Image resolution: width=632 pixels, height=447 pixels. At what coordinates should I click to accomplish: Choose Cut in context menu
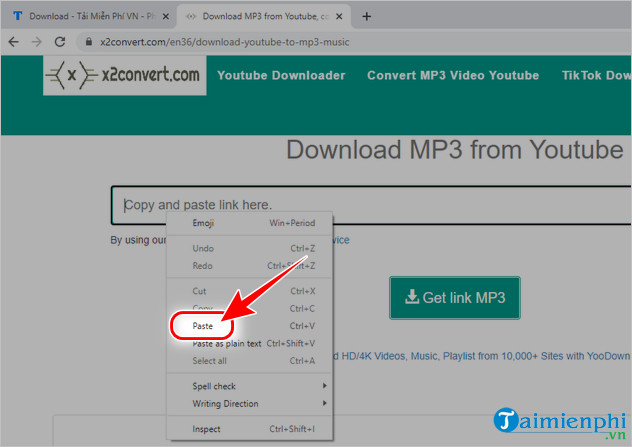[x=250, y=291]
